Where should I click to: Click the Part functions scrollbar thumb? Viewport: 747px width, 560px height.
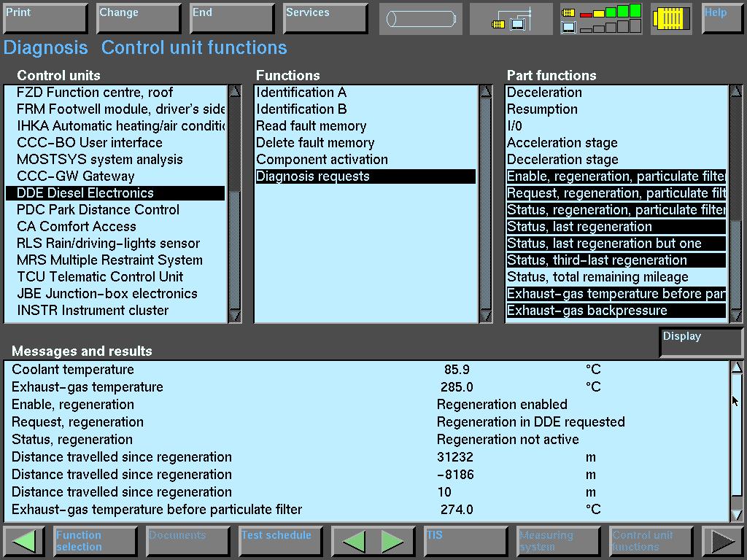coord(735,262)
